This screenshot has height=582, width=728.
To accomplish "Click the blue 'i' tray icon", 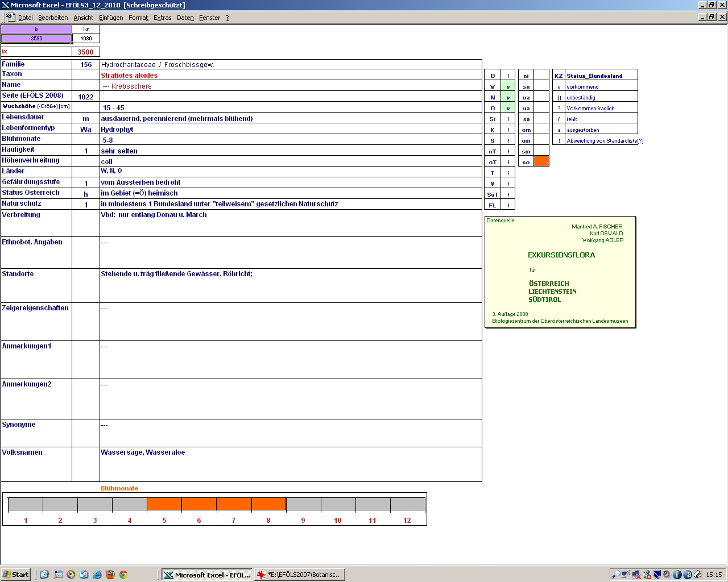I will 677,575.
